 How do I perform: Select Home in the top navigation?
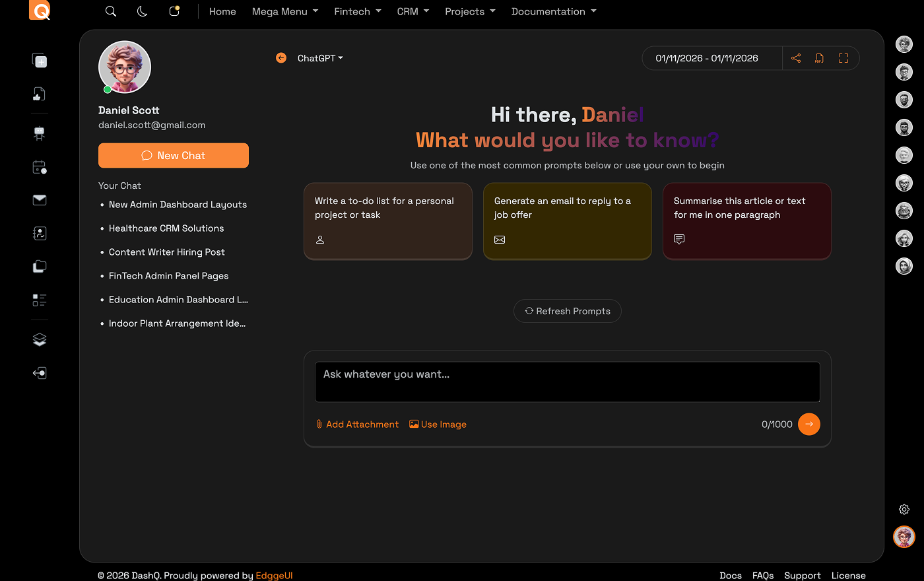(222, 11)
